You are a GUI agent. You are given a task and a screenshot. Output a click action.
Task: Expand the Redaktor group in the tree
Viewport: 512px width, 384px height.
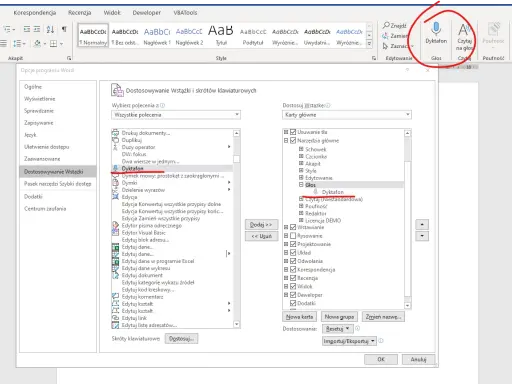pos(301,213)
